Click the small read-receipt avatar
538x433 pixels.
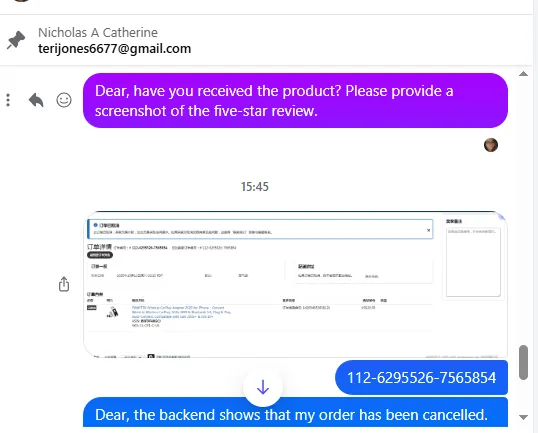pos(491,145)
